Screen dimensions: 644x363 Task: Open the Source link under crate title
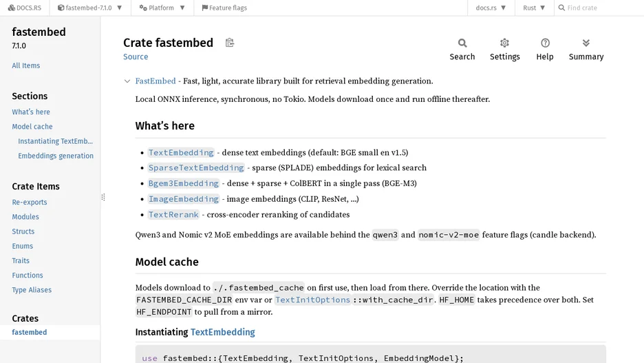tap(136, 56)
